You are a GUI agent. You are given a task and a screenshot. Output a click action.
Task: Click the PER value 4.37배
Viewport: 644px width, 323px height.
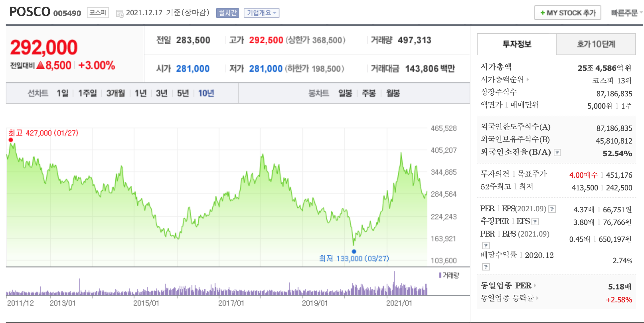point(584,210)
